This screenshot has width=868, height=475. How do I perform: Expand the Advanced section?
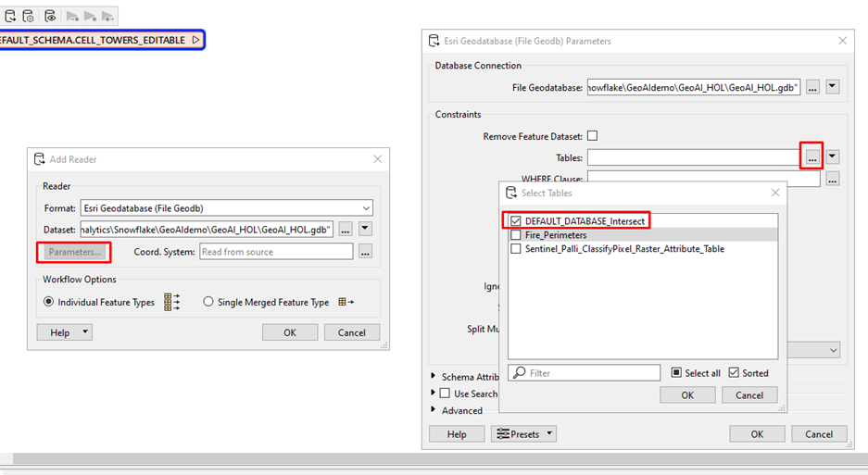click(x=434, y=410)
